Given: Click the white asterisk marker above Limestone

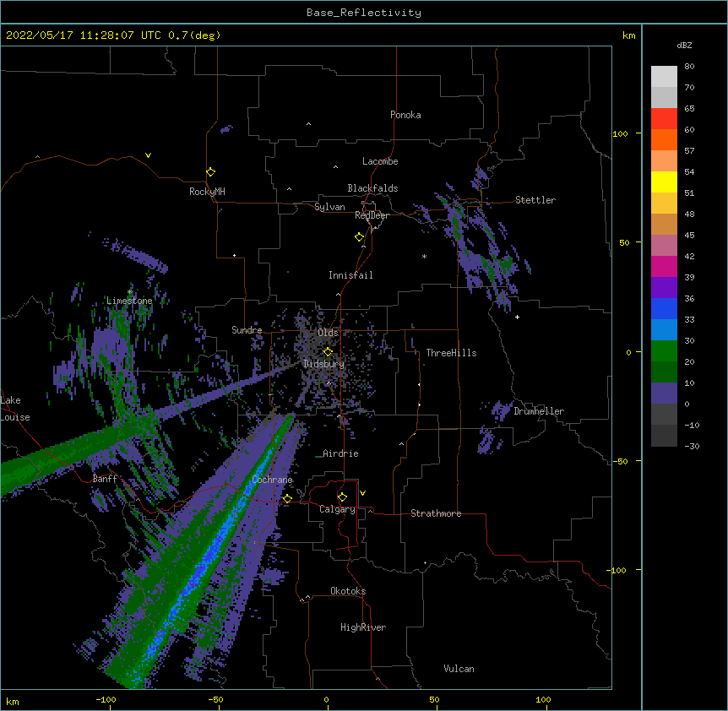Looking at the screenshot, I should pos(130,292).
